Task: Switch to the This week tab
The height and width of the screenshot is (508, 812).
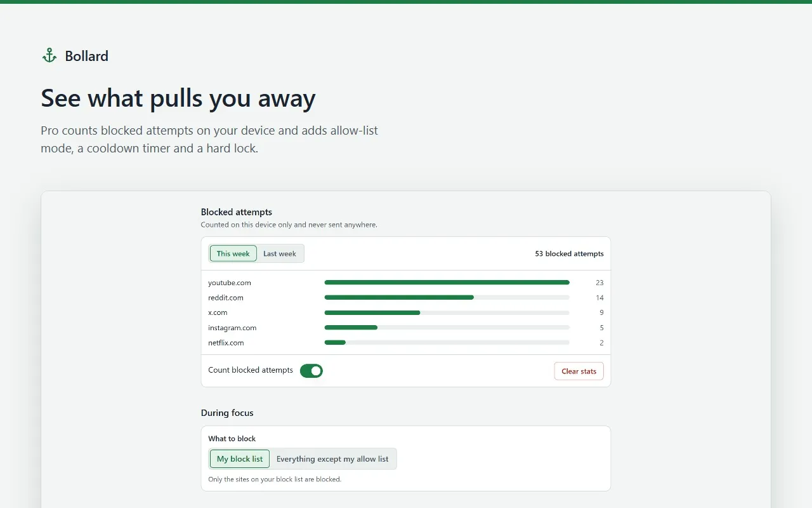Action: point(233,253)
